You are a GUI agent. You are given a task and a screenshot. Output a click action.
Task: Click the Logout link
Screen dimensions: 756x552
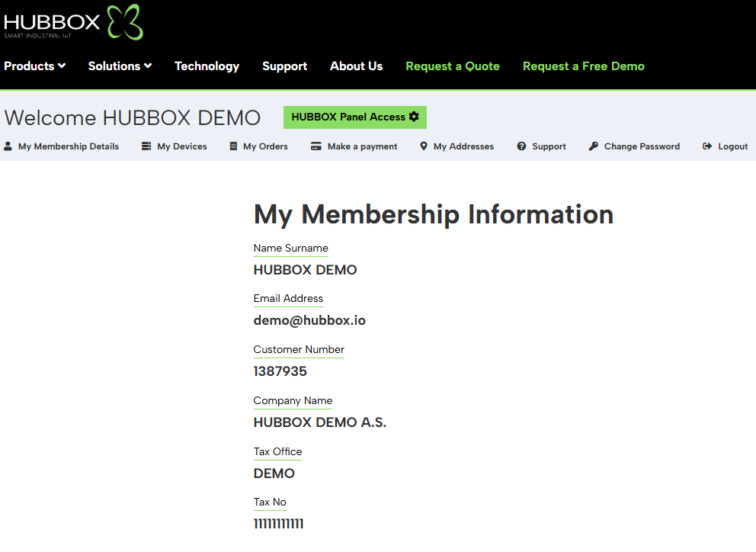click(x=726, y=146)
